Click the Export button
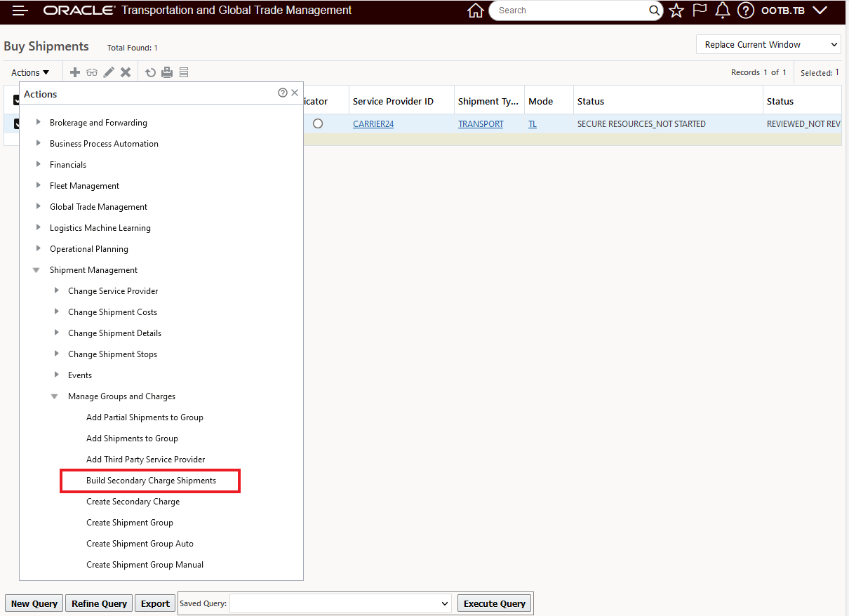This screenshot has height=616, width=849. pos(155,603)
